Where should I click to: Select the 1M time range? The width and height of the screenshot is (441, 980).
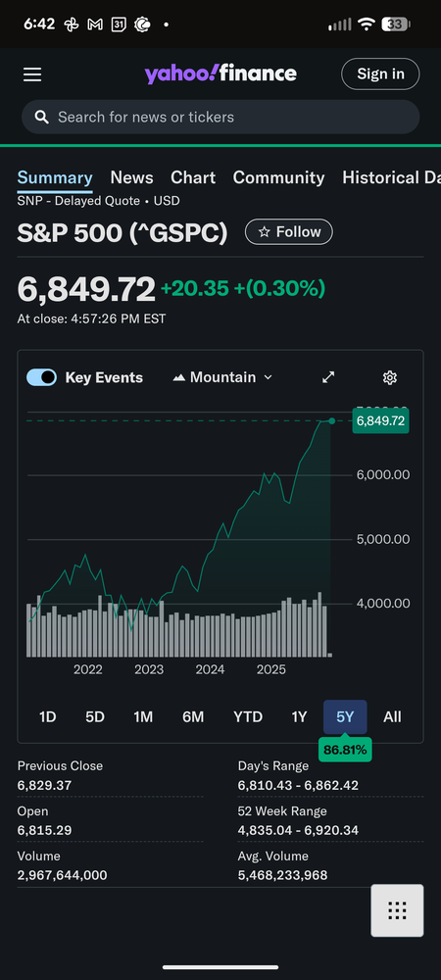143,717
